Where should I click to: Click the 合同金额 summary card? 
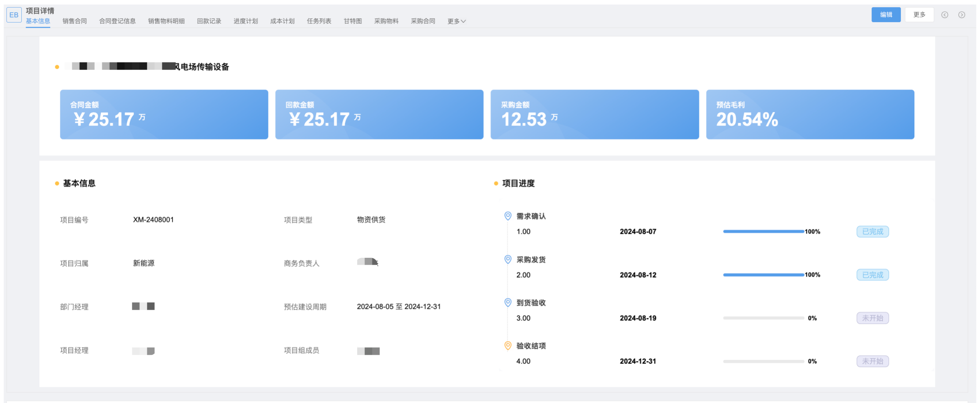tap(164, 114)
